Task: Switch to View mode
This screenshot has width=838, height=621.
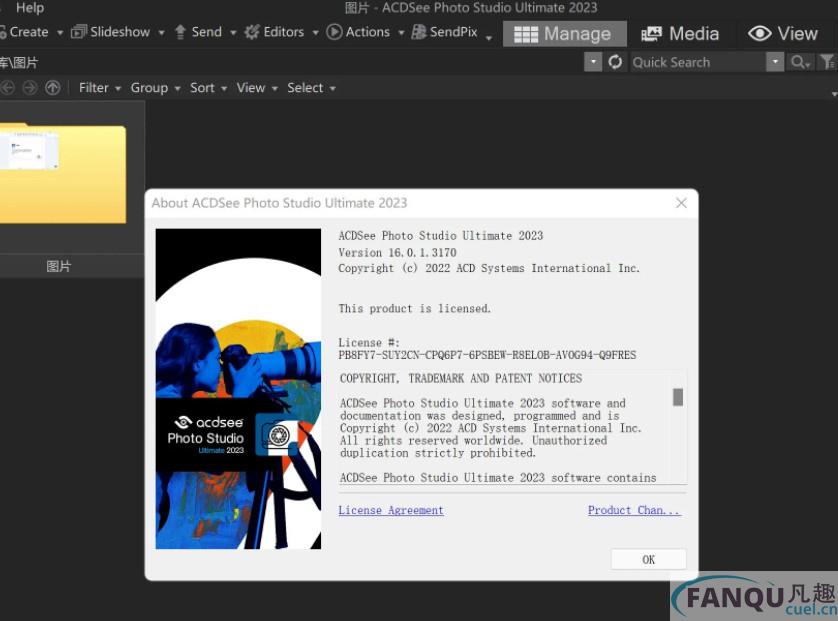Action: pos(783,34)
